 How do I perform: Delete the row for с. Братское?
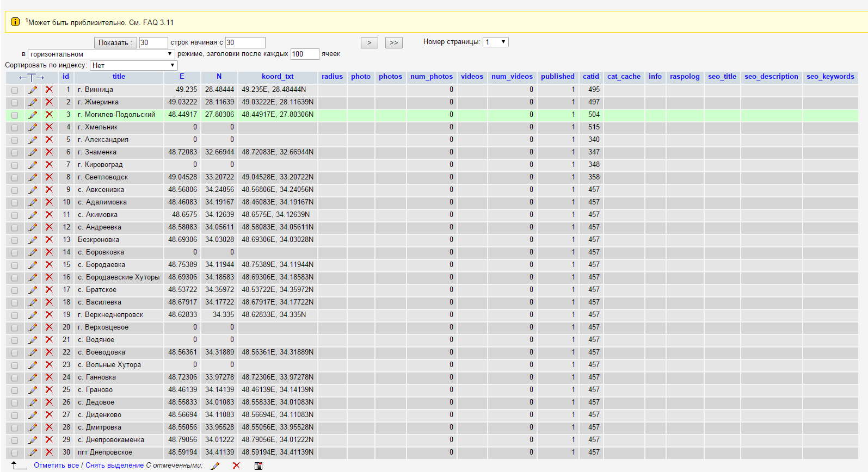coord(49,290)
